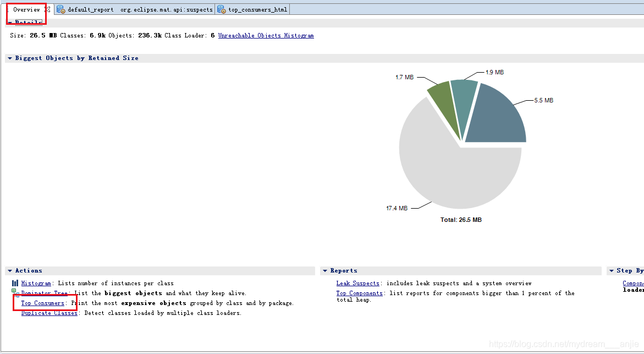644x354 pixels.
Task: Click the 17.4 MB chart label
Action: (x=397, y=209)
